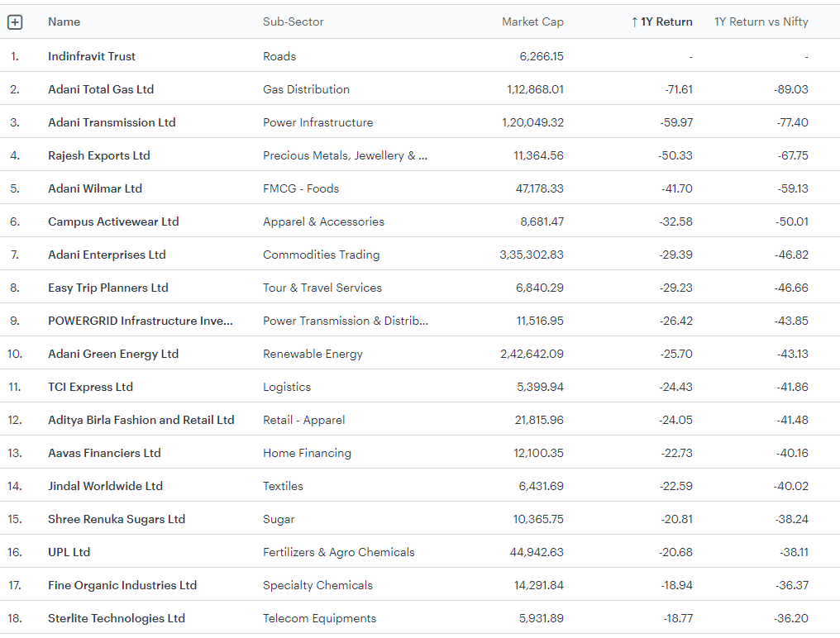
Task: Click the ascending arrow beside 1Y Return
Action: 634,22
